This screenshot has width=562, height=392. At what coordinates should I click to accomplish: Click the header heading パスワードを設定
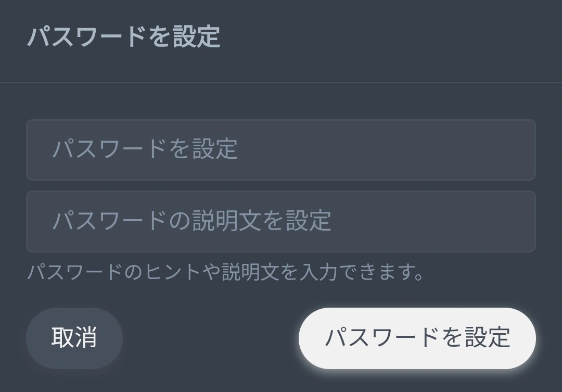124,37
